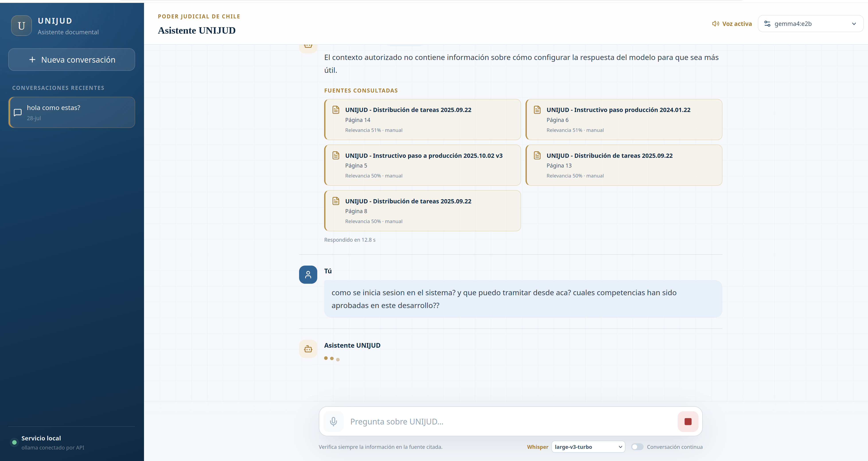
Task: Open source card Instructivo paso a producción 2025.10.02 v3
Action: (x=422, y=165)
